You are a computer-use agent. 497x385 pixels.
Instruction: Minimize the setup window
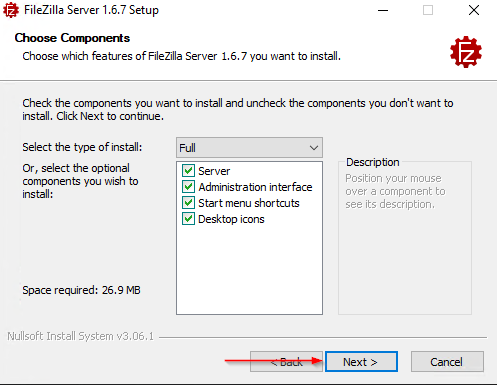tap(383, 10)
